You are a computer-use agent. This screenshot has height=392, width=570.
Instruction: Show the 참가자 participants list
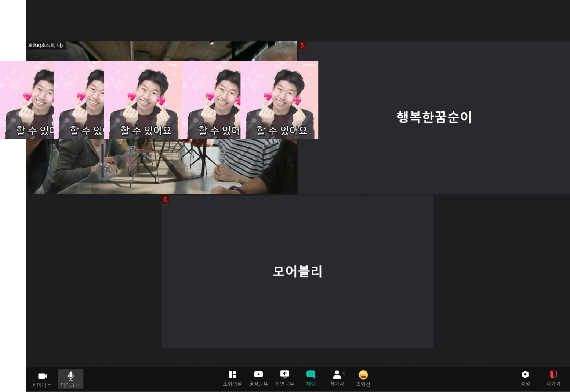[336, 378]
